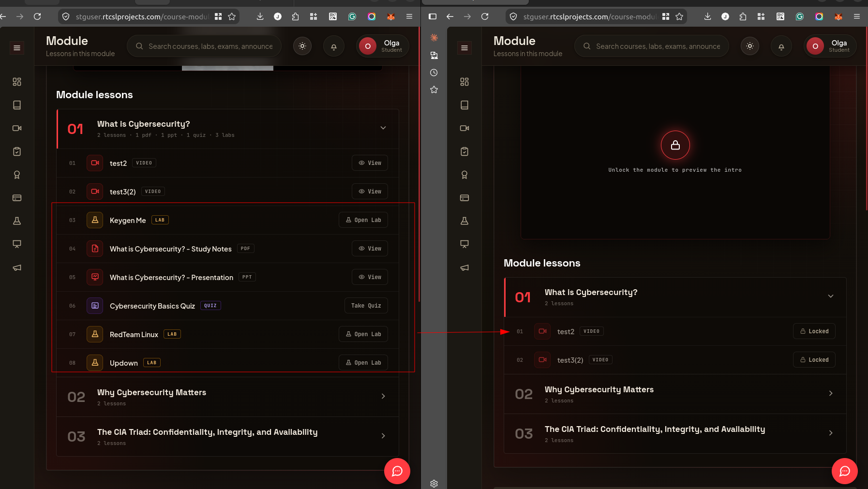Open the Olga Student profile menu in the left window

click(x=383, y=46)
